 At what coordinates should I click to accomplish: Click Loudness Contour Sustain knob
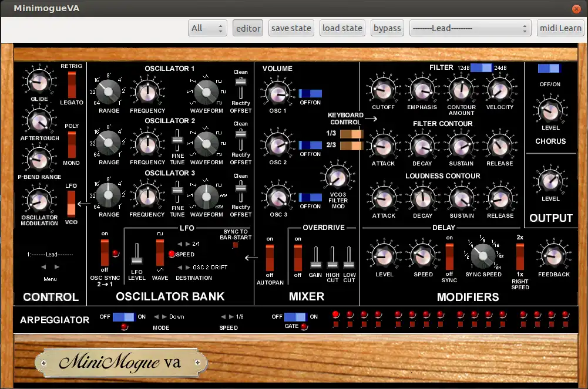tap(461, 198)
